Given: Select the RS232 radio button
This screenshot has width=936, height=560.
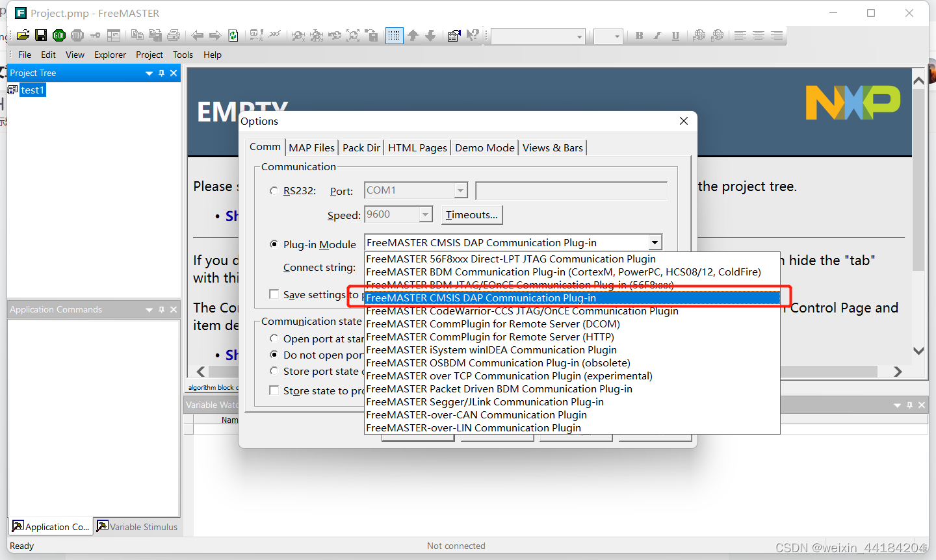Looking at the screenshot, I should [x=274, y=191].
